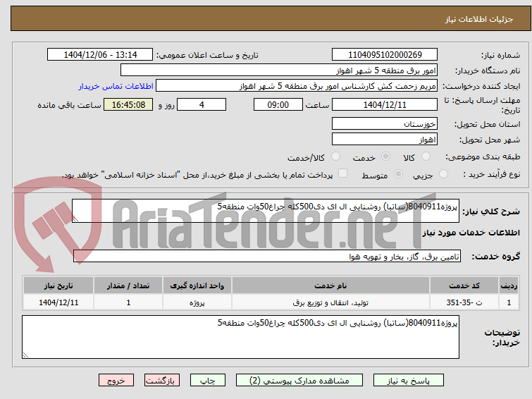
Task: Click the deadline time field 09:00
Action: coord(278,104)
